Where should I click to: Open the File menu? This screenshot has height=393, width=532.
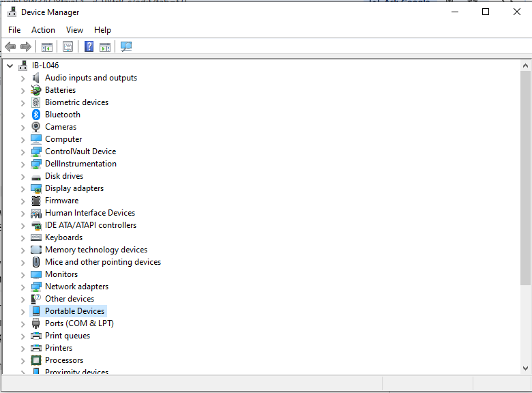click(x=14, y=30)
